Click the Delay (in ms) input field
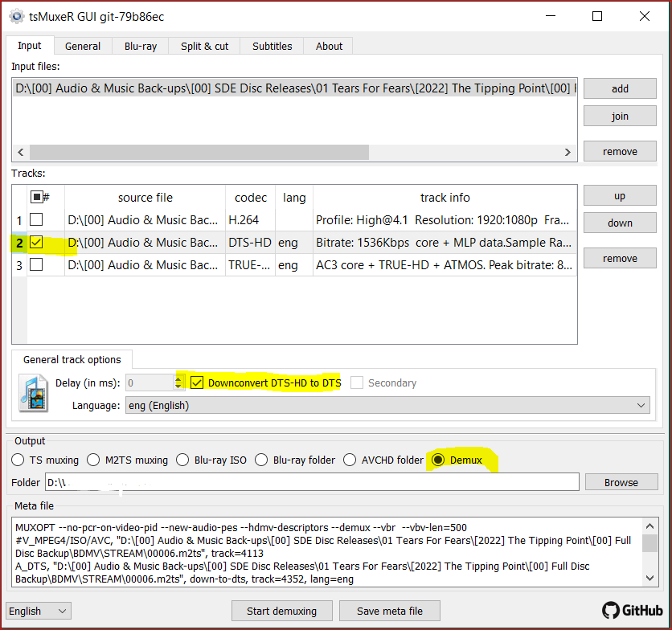672x630 pixels. click(x=150, y=382)
